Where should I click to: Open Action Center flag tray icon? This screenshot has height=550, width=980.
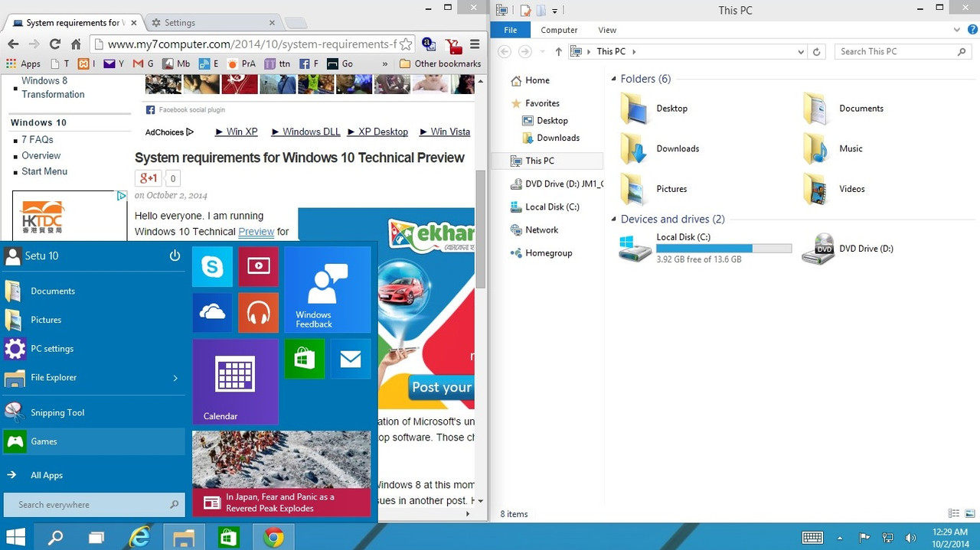[864, 538]
